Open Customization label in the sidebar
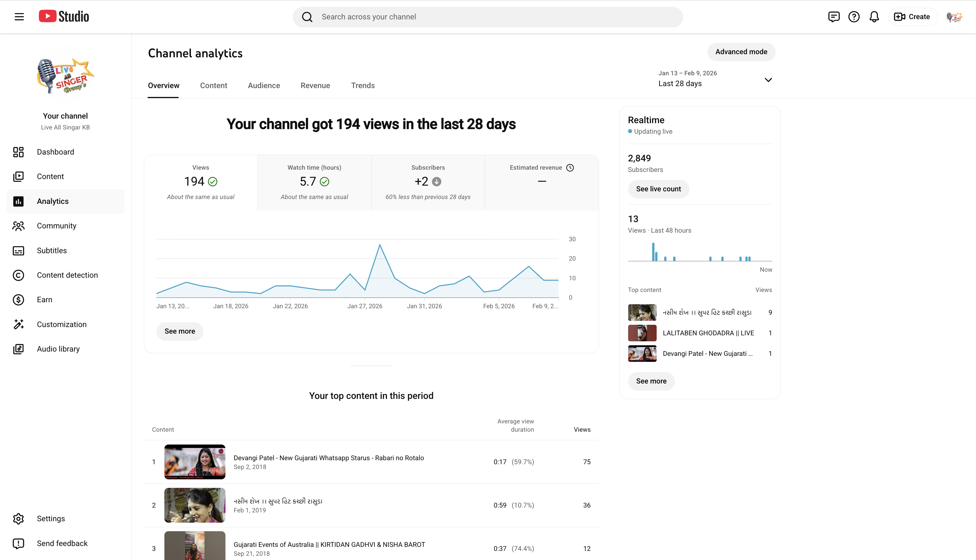Viewport: 976px width, 560px height. tap(62, 324)
